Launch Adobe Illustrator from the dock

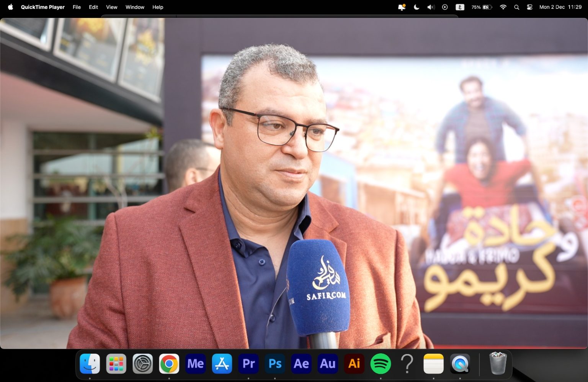354,363
